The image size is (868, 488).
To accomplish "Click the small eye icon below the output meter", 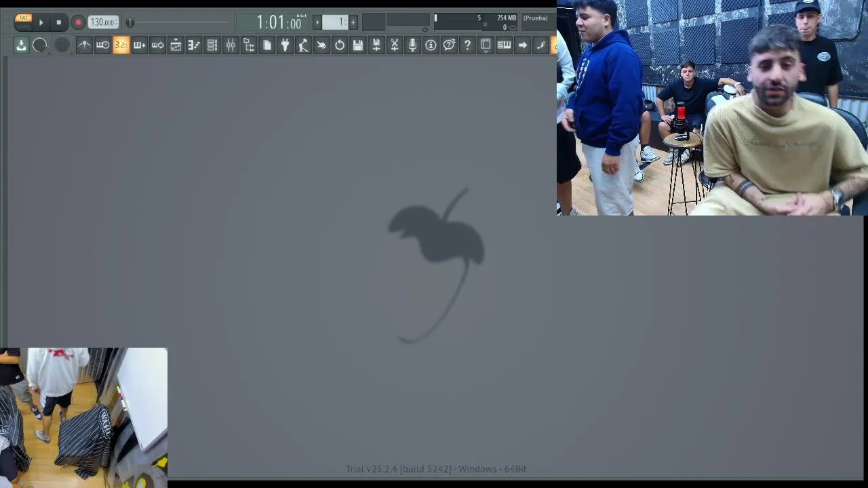I will pyautogui.click(x=425, y=29).
